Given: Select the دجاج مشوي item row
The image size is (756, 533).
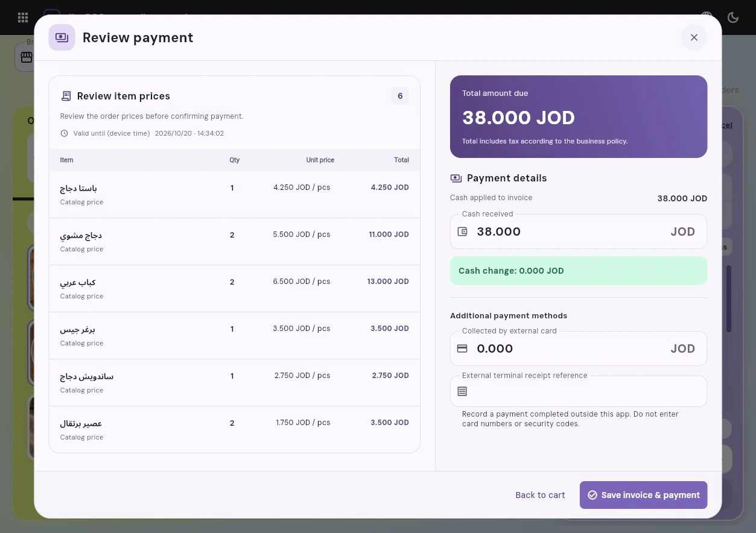Looking at the screenshot, I should click(x=234, y=241).
